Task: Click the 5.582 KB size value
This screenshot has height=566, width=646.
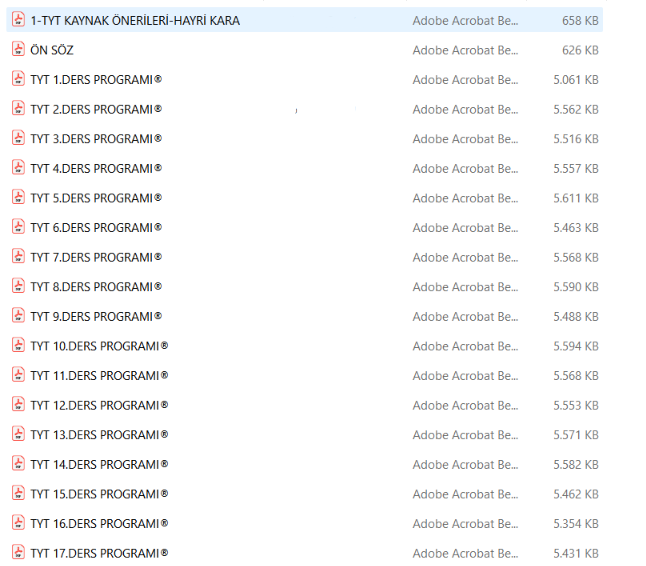Action: (576, 465)
